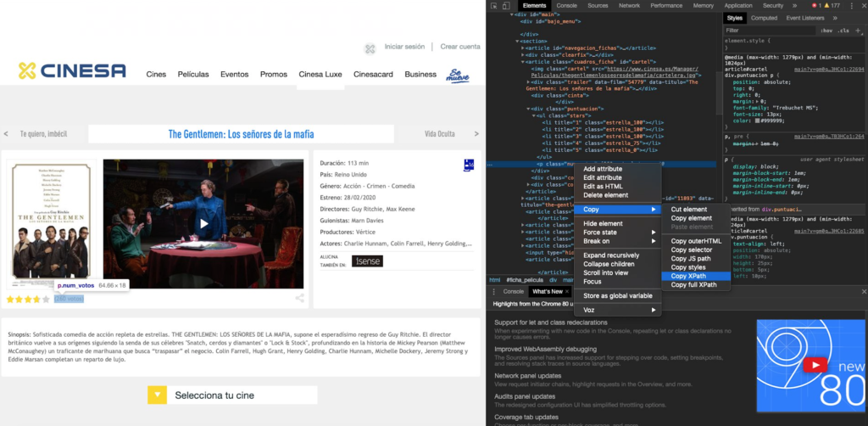Activate the inspect element picker icon
Screen dimensions: 868x426
(494, 6)
